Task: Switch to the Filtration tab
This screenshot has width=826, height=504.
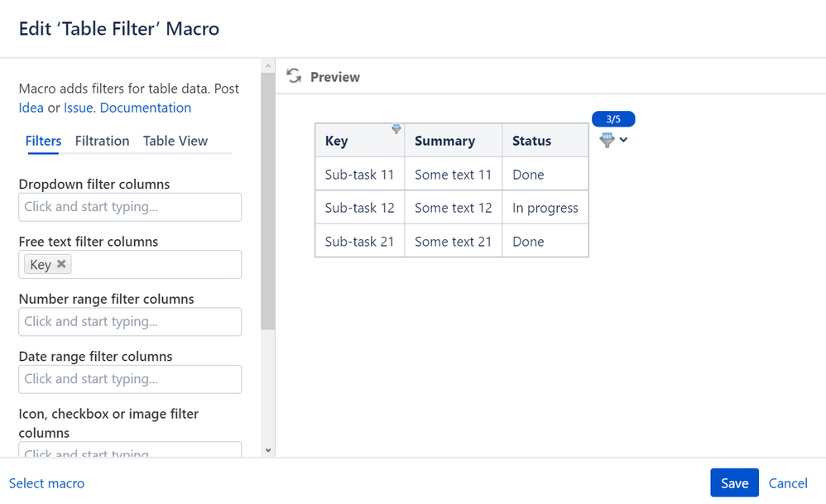Action: point(102,141)
